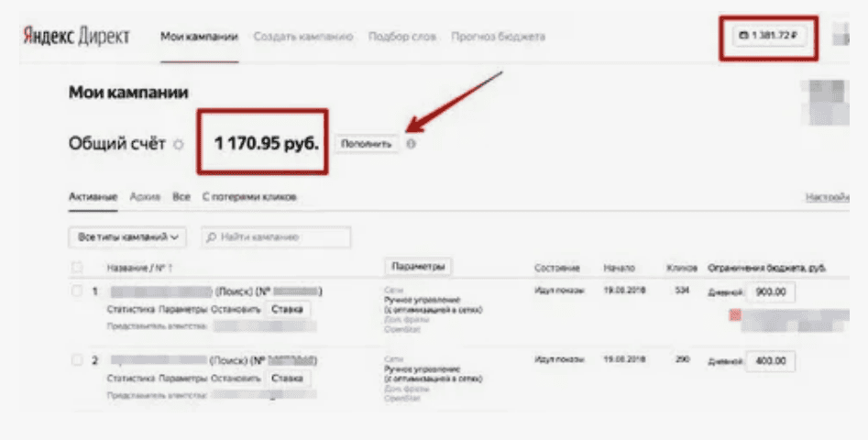The height and width of the screenshot is (440, 868).
Task: Click the wallet balance 1 381.72 button
Action: 769,36
